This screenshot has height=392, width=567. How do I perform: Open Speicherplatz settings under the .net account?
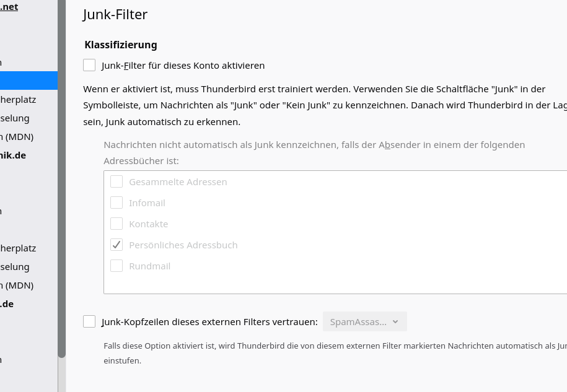[x=19, y=100]
